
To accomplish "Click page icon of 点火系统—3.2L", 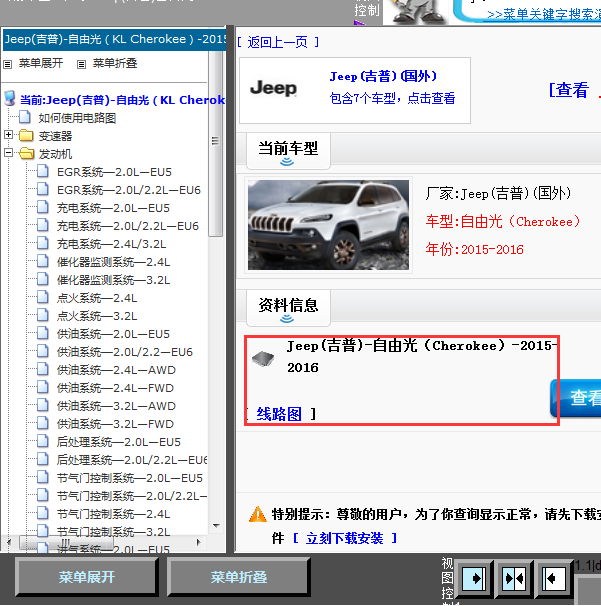I will [43, 315].
